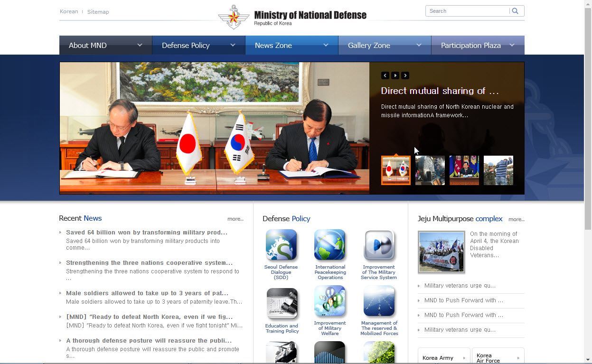Open 'Male soldiers allowed' news headline
The height and width of the screenshot is (364, 592).
tap(147, 293)
